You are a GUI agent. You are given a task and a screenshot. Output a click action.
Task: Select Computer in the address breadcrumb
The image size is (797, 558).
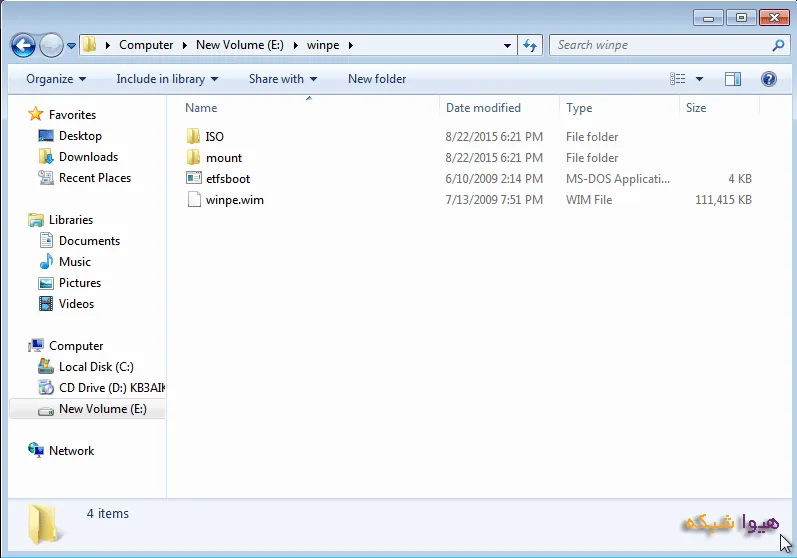tap(146, 45)
